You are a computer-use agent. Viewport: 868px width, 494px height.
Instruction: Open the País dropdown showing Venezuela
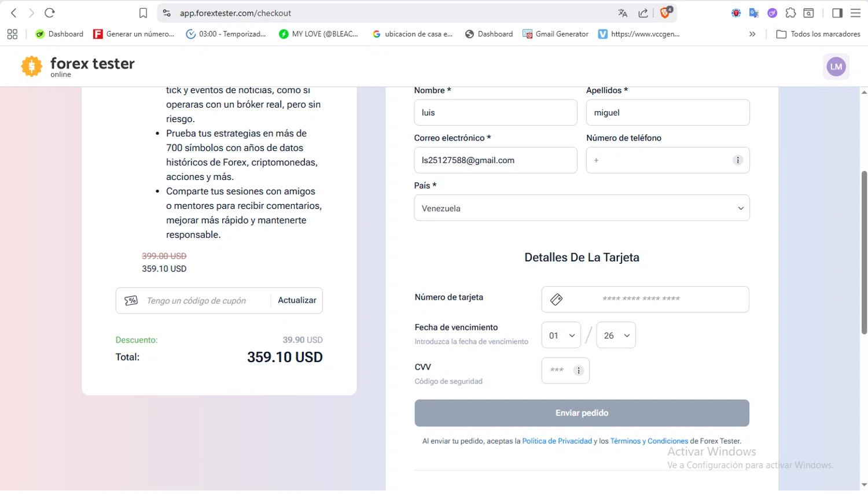coord(582,208)
